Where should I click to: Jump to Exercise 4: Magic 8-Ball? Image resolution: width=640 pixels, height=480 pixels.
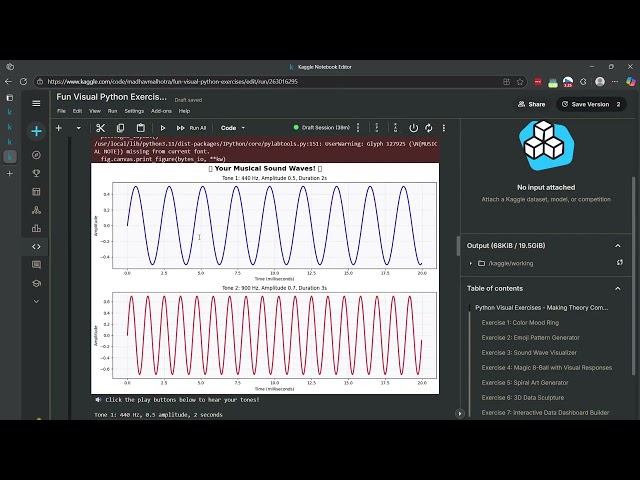[x=547, y=368]
